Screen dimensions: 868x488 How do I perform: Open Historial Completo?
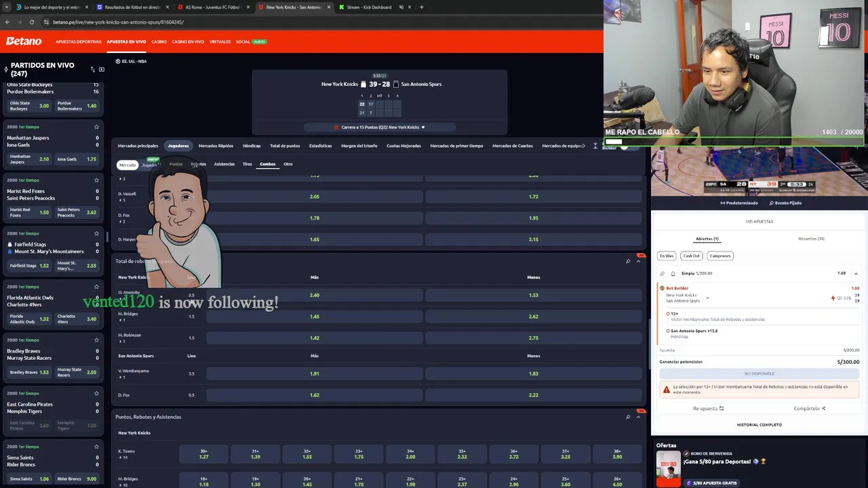[759, 425]
